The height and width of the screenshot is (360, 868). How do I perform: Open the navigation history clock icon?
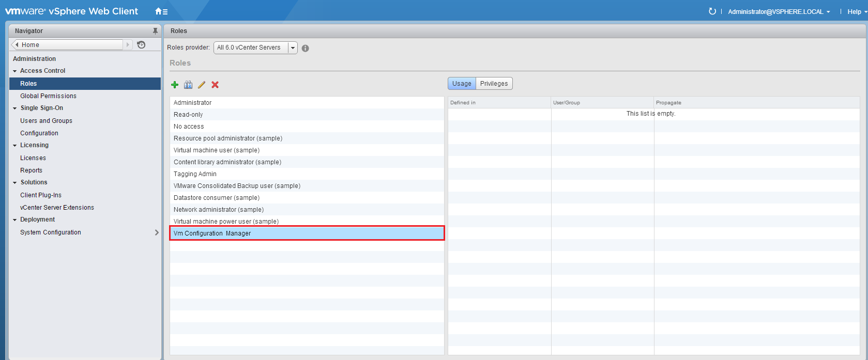141,45
